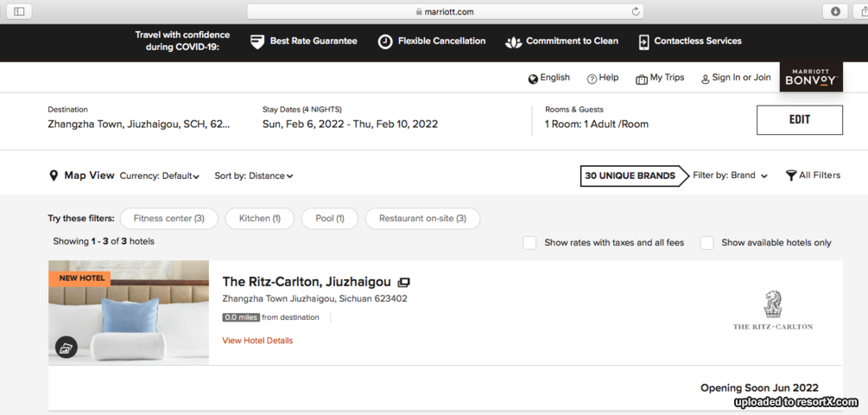Image resolution: width=868 pixels, height=415 pixels.
Task: Click the Safari sidebar toggle icon
Action: (x=19, y=11)
